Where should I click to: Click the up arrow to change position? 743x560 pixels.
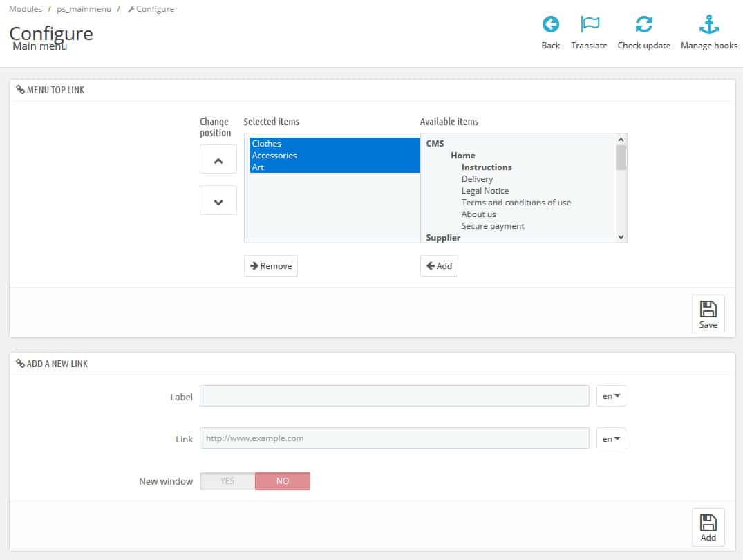(x=218, y=160)
